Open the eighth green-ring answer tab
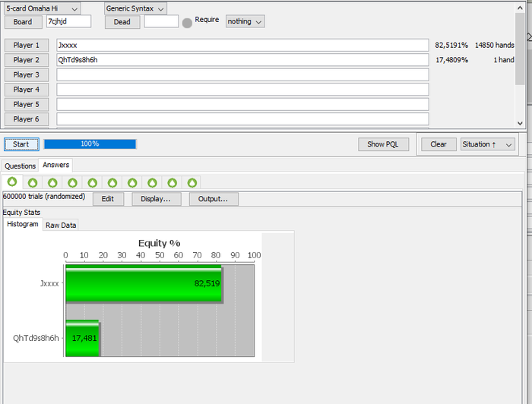 152,183
